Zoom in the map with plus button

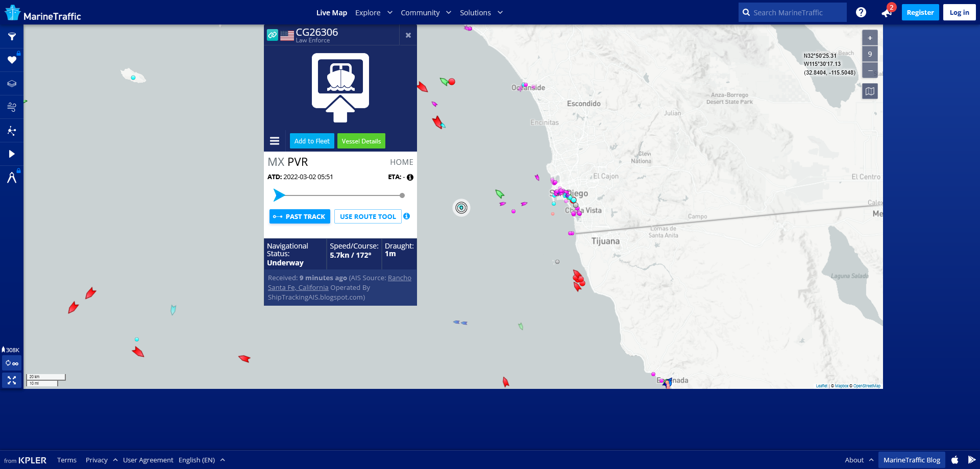point(870,38)
